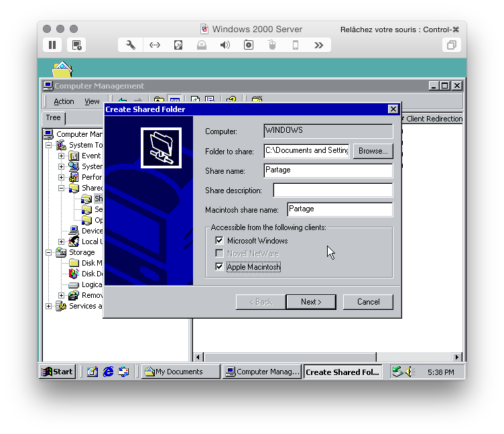Click the Folder to share field
The image size is (504, 434).
(x=306, y=150)
